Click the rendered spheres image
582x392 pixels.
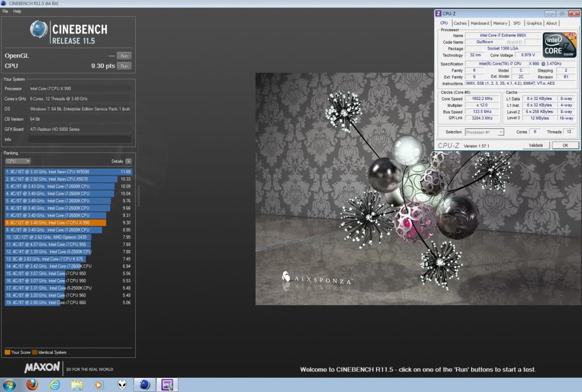(x=418, y=189)
